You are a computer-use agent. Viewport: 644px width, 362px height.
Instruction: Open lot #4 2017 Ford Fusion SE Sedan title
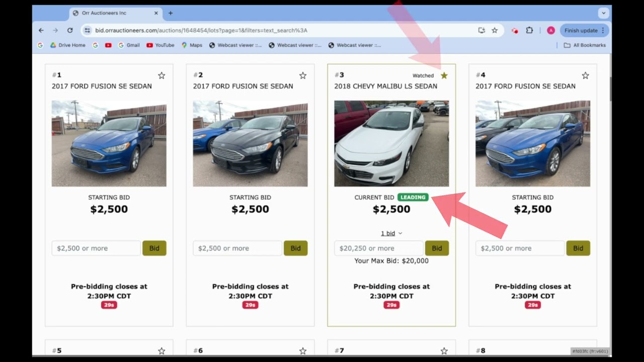[526, 86]
